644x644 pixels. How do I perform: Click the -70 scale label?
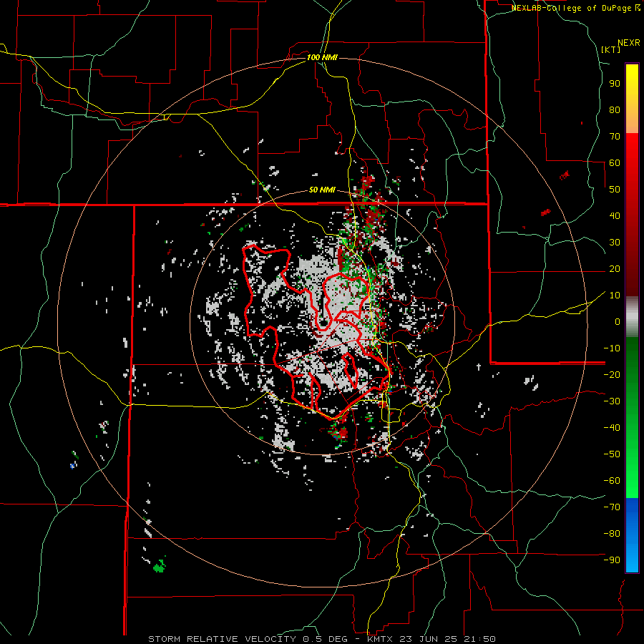click(612, 507)
